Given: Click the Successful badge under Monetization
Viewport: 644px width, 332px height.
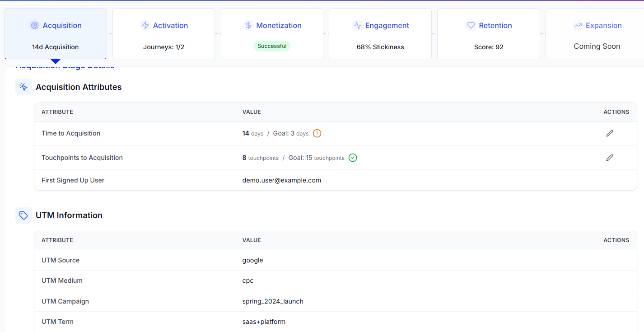Looking at the screenshot, I should (272, 47).
